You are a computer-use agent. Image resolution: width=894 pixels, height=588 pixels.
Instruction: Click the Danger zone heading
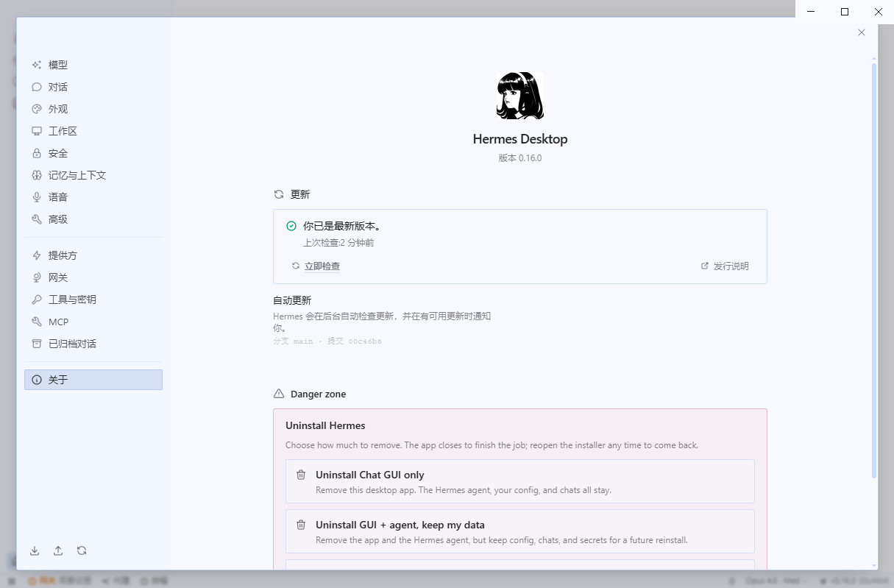318,394
